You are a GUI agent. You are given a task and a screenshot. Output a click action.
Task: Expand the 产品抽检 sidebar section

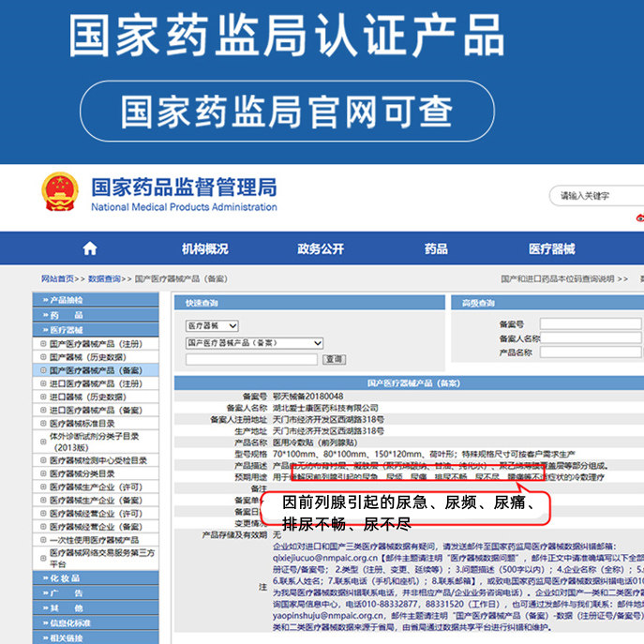tap(96, 300)
